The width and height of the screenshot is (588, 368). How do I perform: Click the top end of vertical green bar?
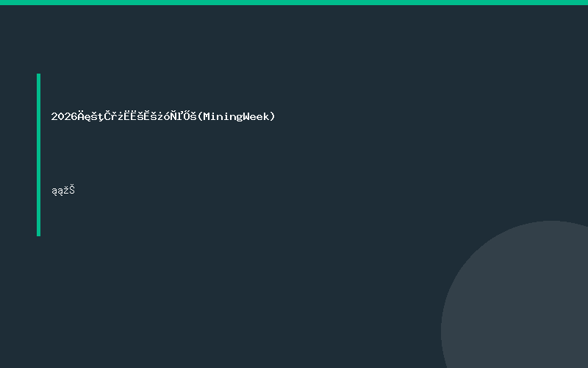(x=39, y=75)
